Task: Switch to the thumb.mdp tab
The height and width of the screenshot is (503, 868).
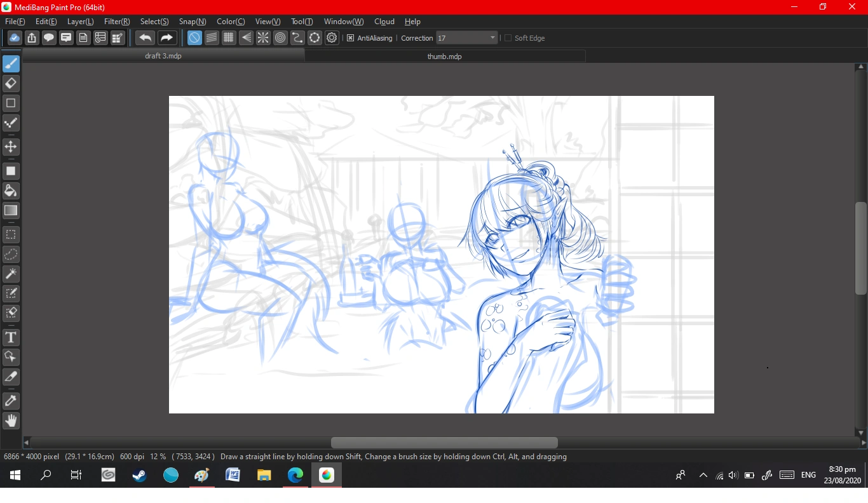Action: click(445, 56)
